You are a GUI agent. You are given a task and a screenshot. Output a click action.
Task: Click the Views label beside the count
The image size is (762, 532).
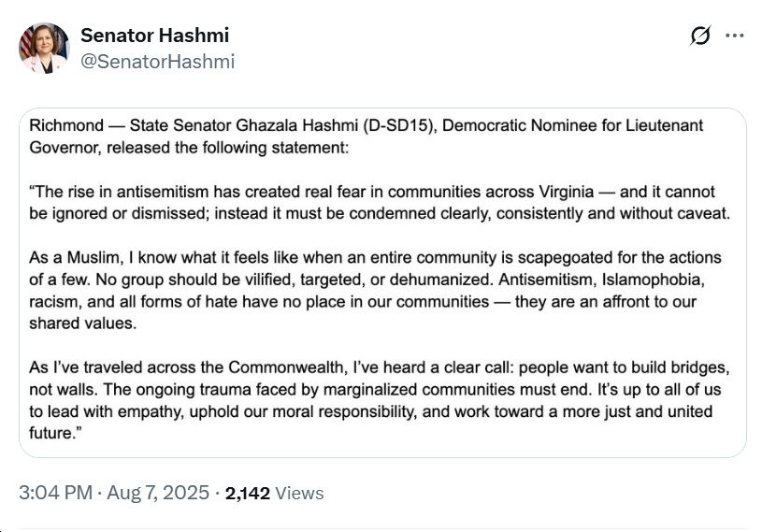pyautogui.click(x=299, y=493)
